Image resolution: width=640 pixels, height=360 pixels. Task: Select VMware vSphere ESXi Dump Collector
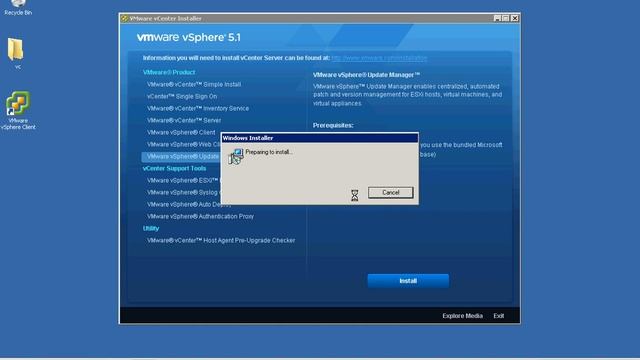point(184,180)
